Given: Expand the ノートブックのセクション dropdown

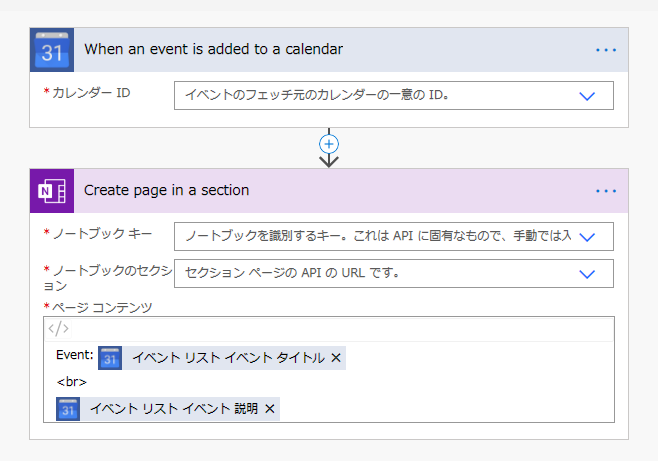Looking at the screenshot, I should (587, 274).
